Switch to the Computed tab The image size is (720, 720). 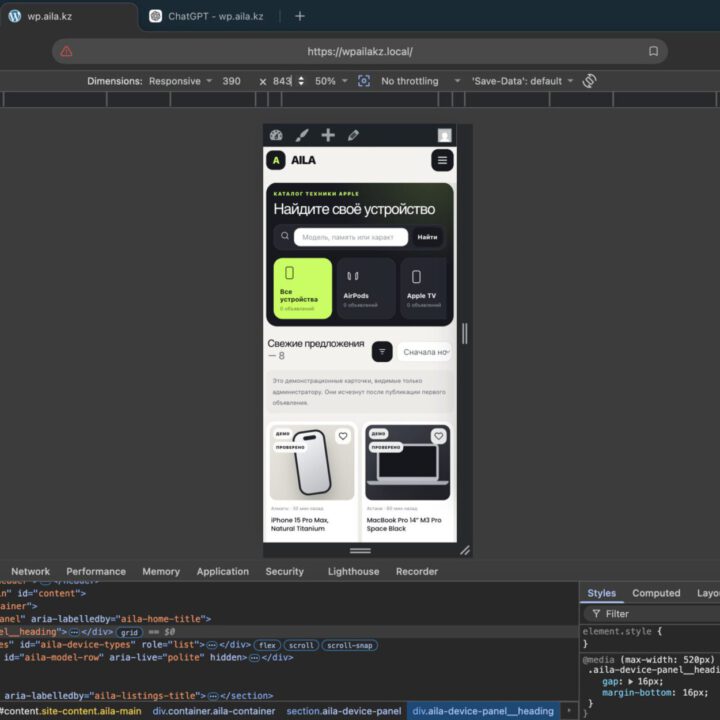tap(656, 593)
